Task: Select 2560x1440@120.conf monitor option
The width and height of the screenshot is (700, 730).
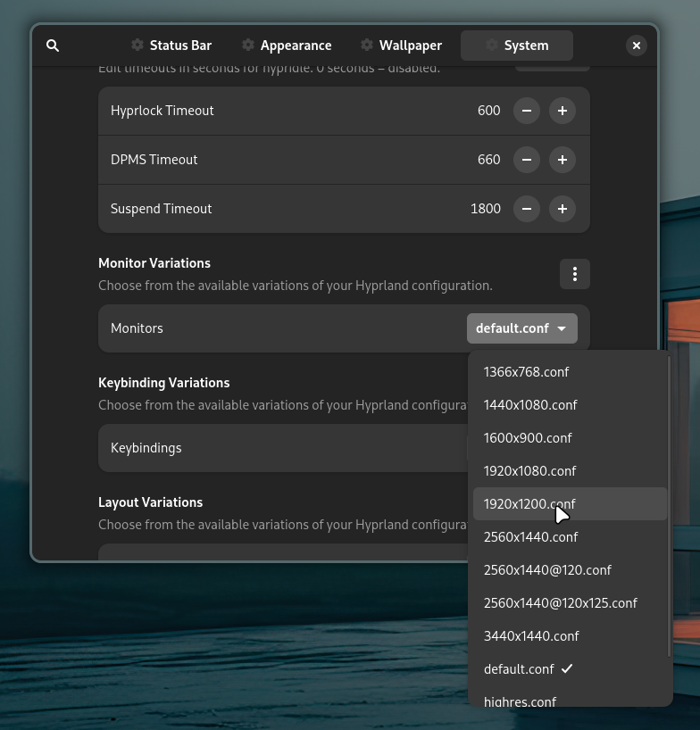Action: pos(547,570)
